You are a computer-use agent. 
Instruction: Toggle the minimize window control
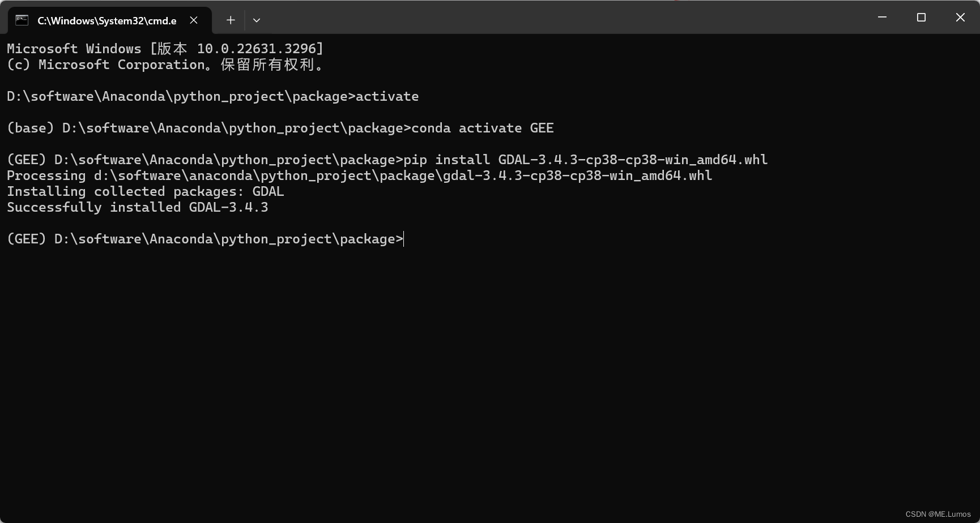coord(881,17)
